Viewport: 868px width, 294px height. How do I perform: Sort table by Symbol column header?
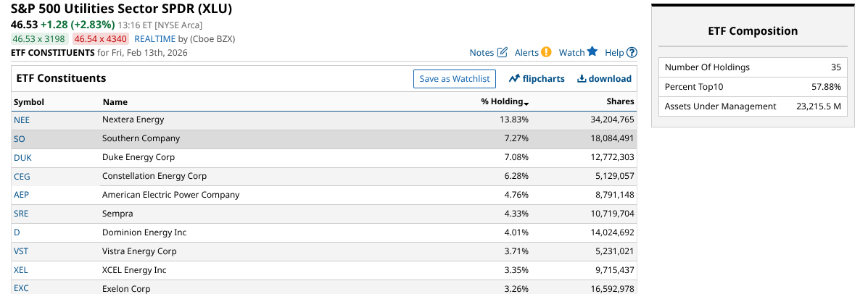tap(29, 102)
